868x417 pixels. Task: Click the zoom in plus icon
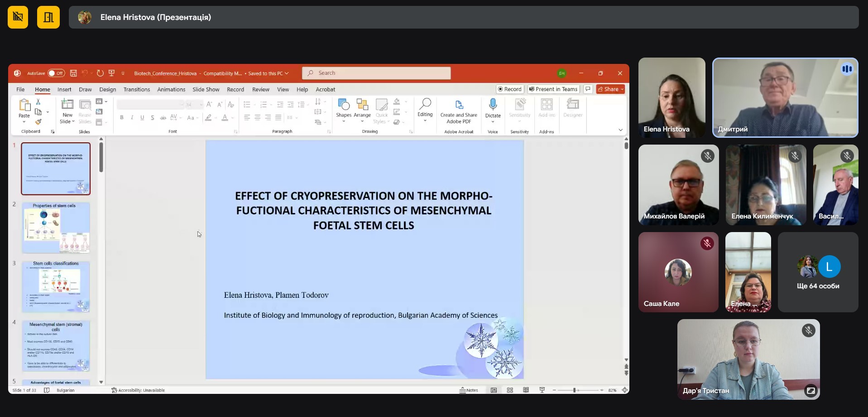(x=602, y=390)
